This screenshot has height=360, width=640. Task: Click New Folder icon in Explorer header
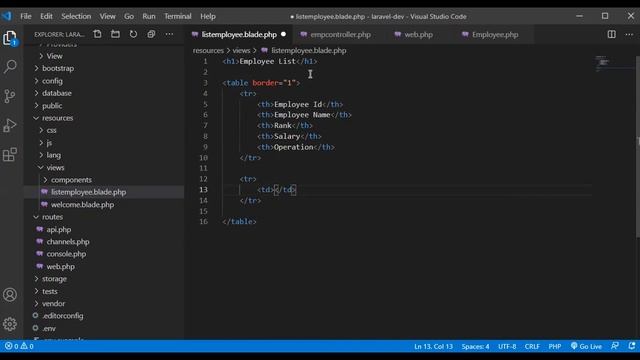coord(116,34)
